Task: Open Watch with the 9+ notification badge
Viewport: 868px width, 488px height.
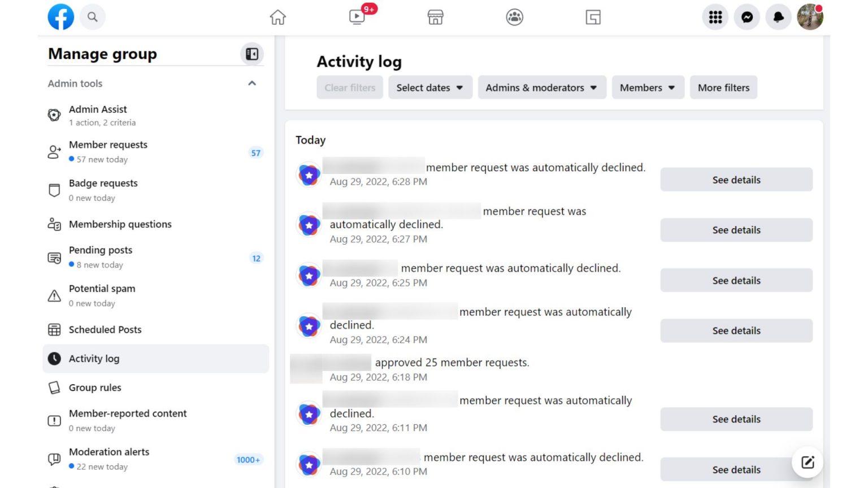Action: 357,18
